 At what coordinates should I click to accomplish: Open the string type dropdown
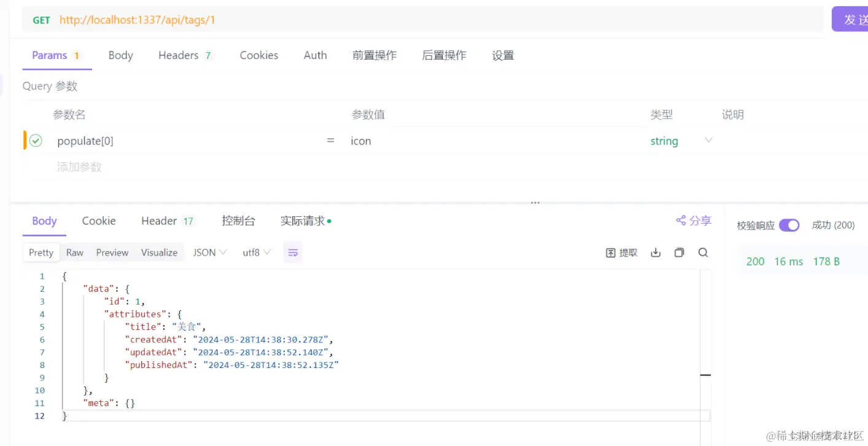tap(681, 141)
